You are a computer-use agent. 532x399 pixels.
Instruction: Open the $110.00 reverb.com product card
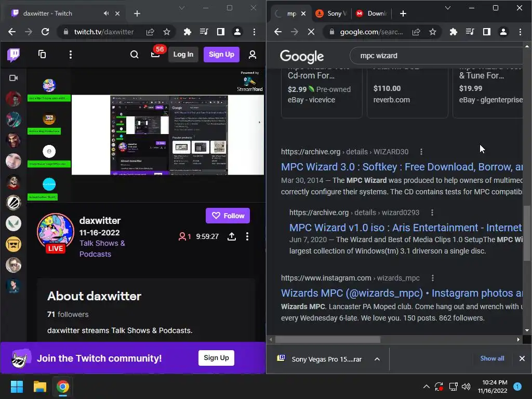tap(407, 92)
